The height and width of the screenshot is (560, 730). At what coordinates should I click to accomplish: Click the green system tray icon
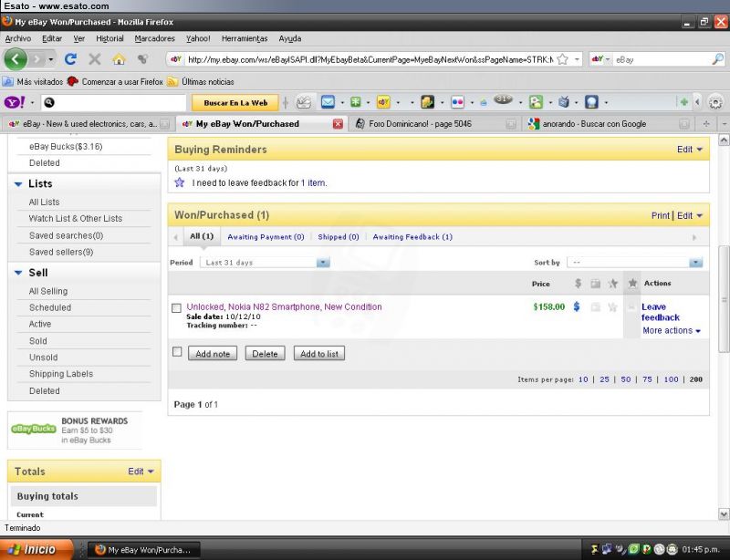tap(633, 549)
